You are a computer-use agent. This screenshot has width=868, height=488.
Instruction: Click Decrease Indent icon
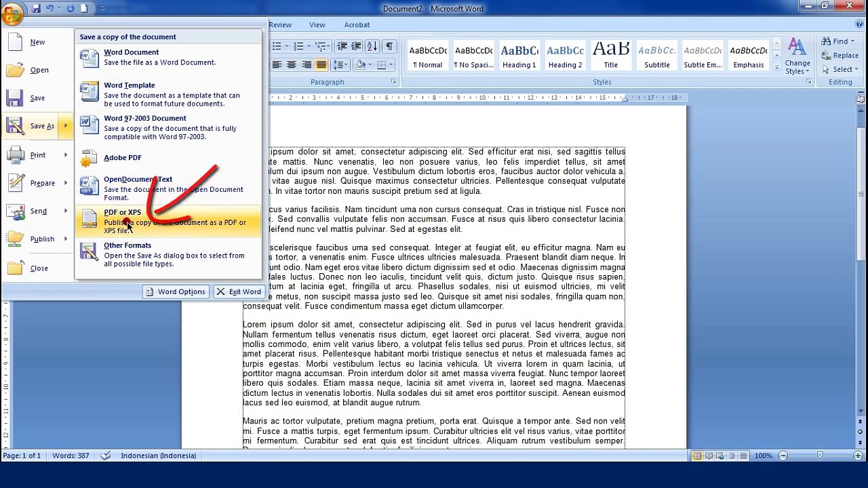[342, 47]
